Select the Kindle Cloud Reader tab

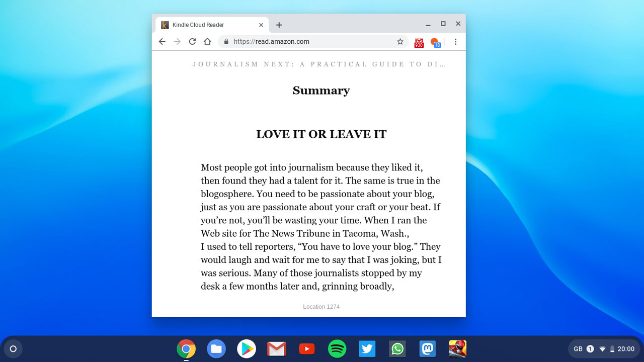point(212,25)
